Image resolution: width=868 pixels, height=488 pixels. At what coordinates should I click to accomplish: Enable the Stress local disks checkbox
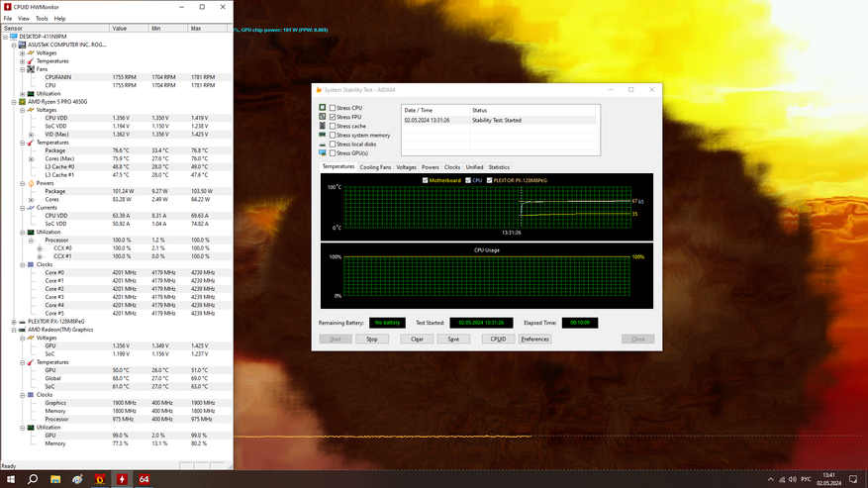(333, 144)
